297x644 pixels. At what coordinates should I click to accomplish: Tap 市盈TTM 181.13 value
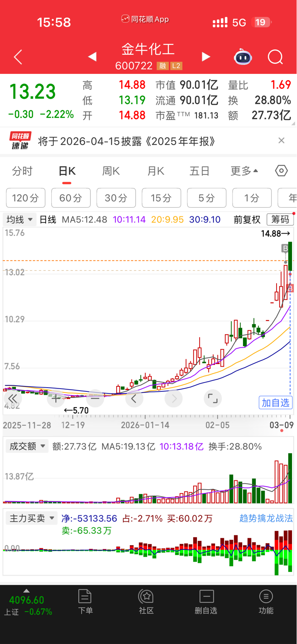point(187,115)
